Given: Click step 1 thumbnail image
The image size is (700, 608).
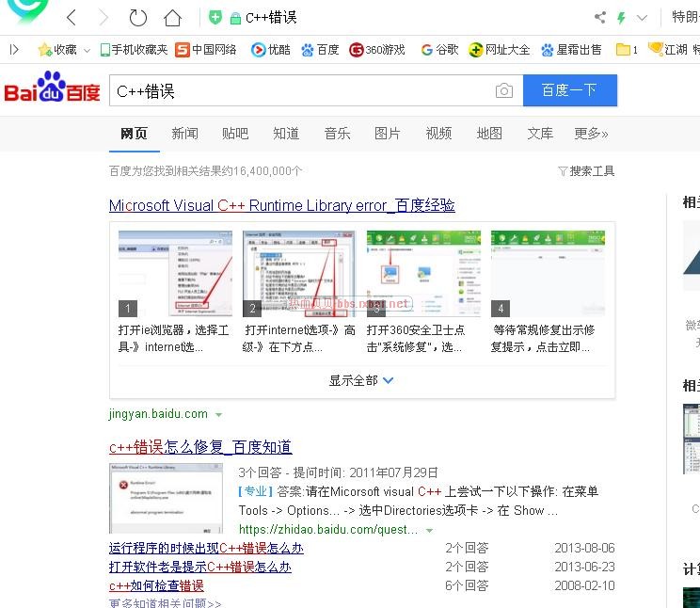Looking at the screenshot, I should coord(173,273).
